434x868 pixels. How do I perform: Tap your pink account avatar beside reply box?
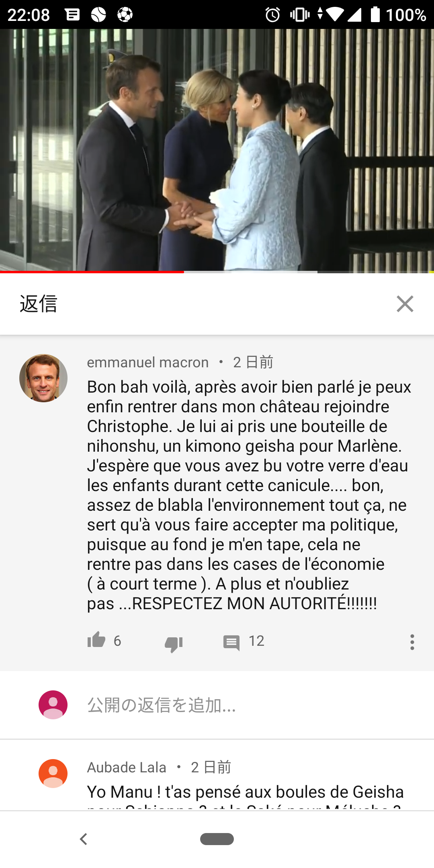pos(53,705)
